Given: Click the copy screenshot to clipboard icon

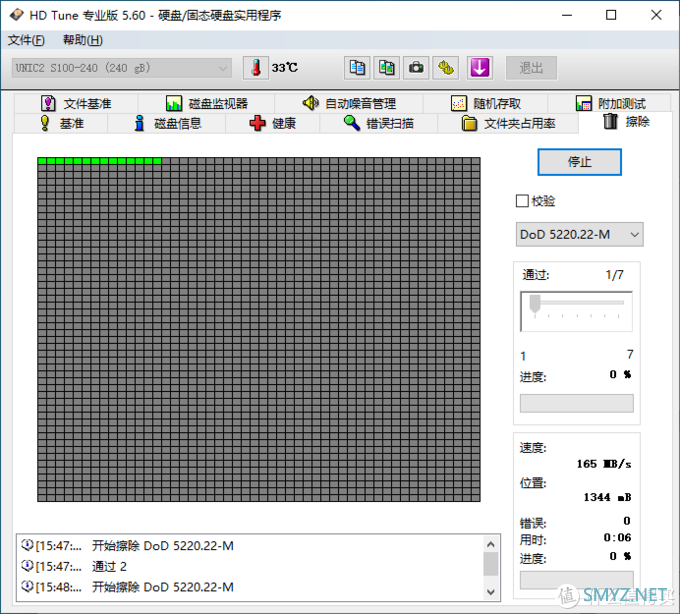Looking at the screenshot, I should point(386,68).
